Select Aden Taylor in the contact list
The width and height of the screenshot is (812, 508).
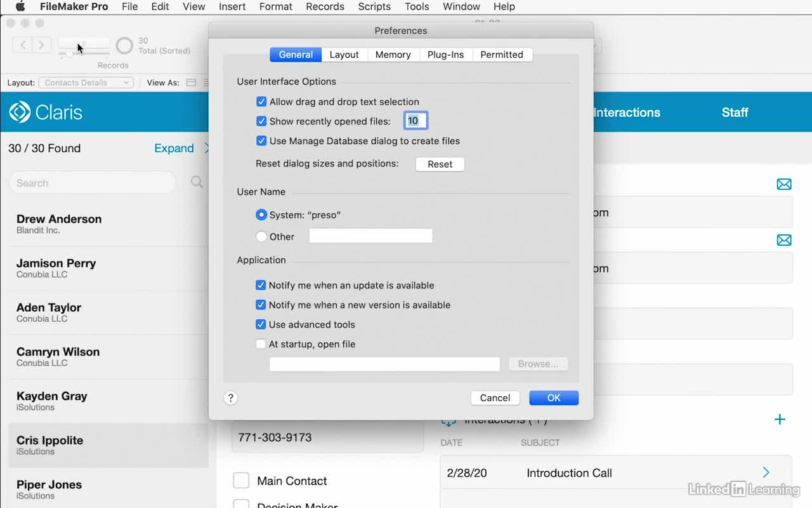tap(108, 312)
